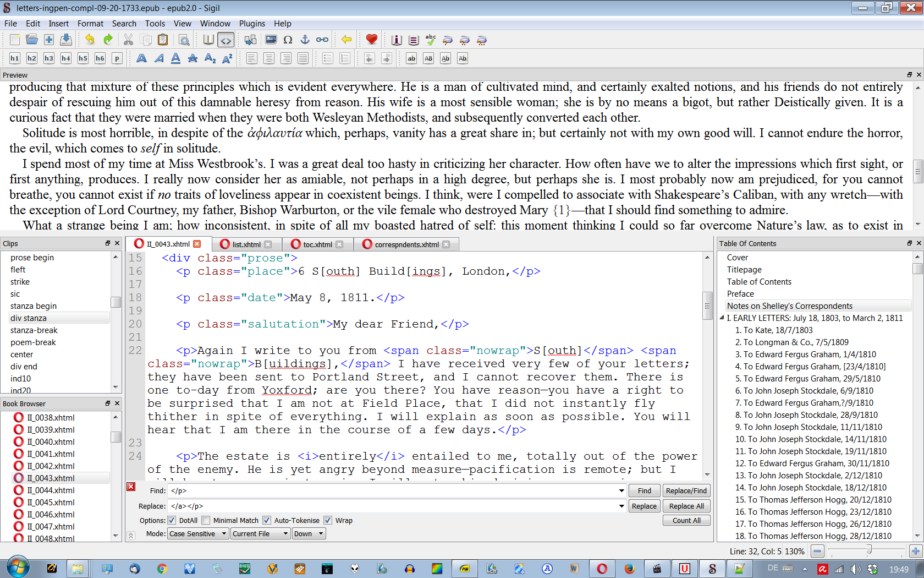Switch to the toc.xhtml tab
Screen dimensions: 924x578
[x=317, y=244]
